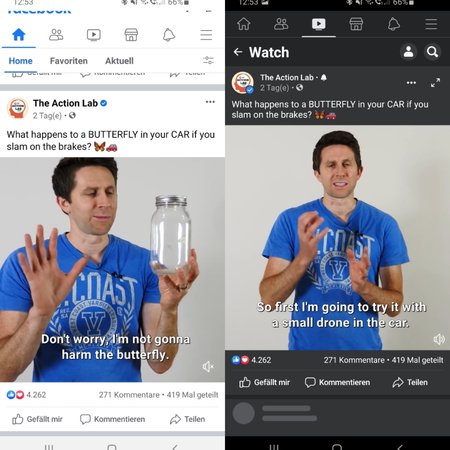Open notifications bell in dark-mode navigation bar
The height and width of the screenshot is (450, 450).
point(394,24)
